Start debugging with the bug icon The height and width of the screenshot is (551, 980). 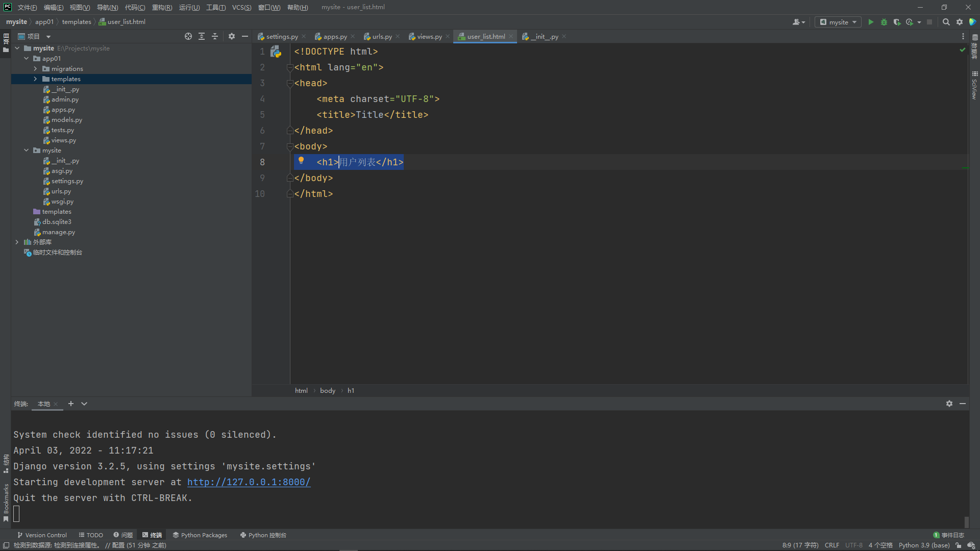tap(884, 22)
